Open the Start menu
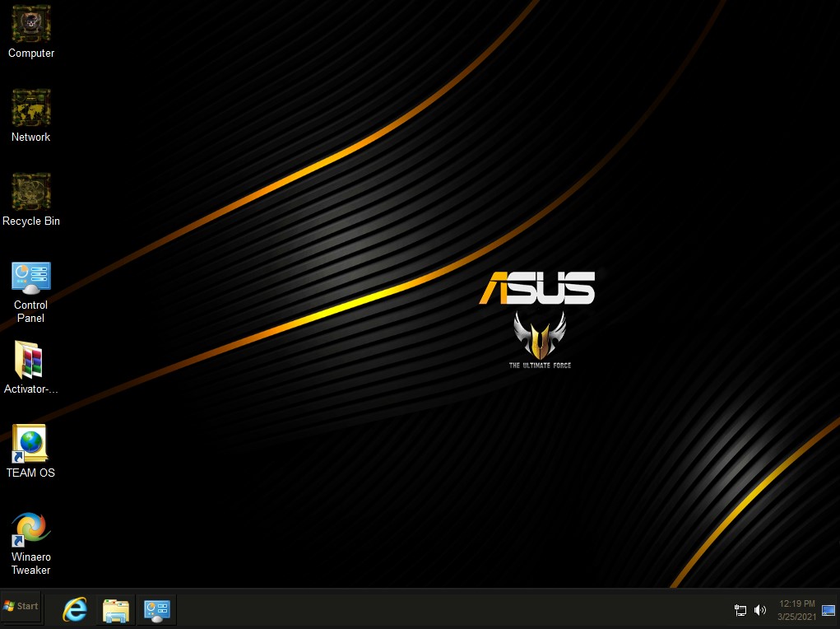 coord(21,607)
